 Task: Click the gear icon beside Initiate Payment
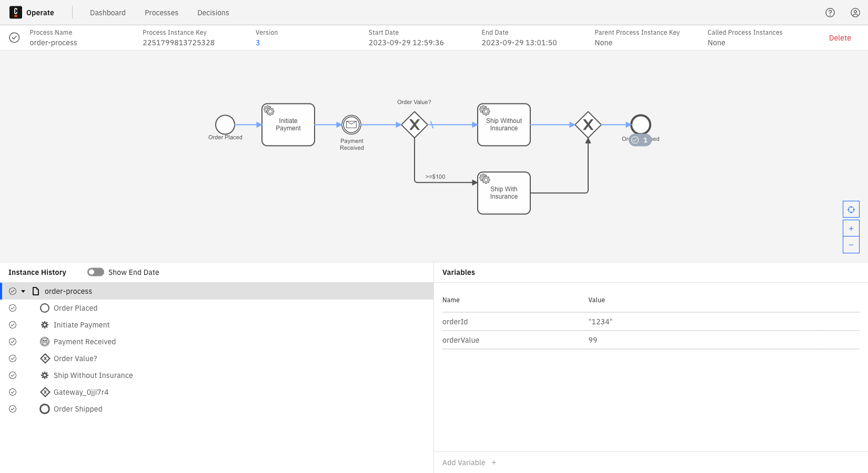pyautogui.click(x=44, y=324)
